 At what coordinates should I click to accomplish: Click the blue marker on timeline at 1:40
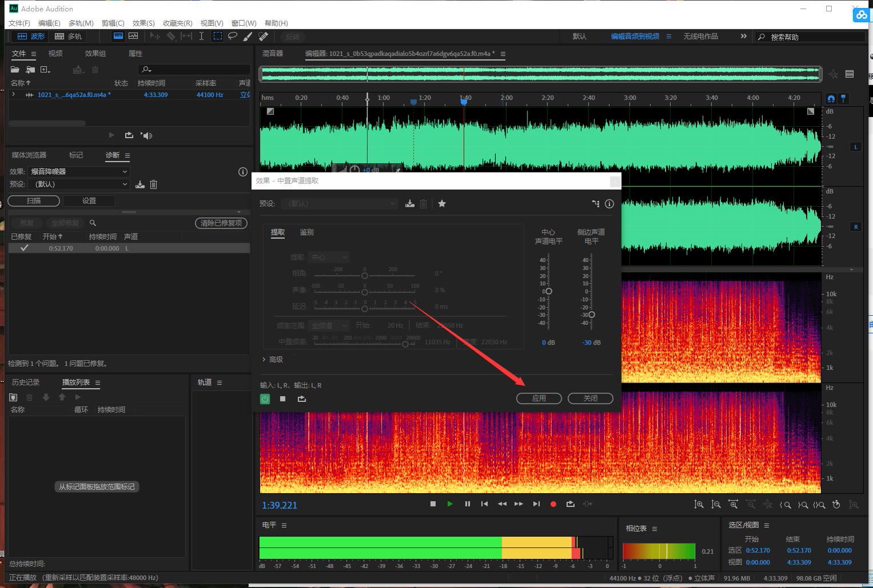click(464, 102)
